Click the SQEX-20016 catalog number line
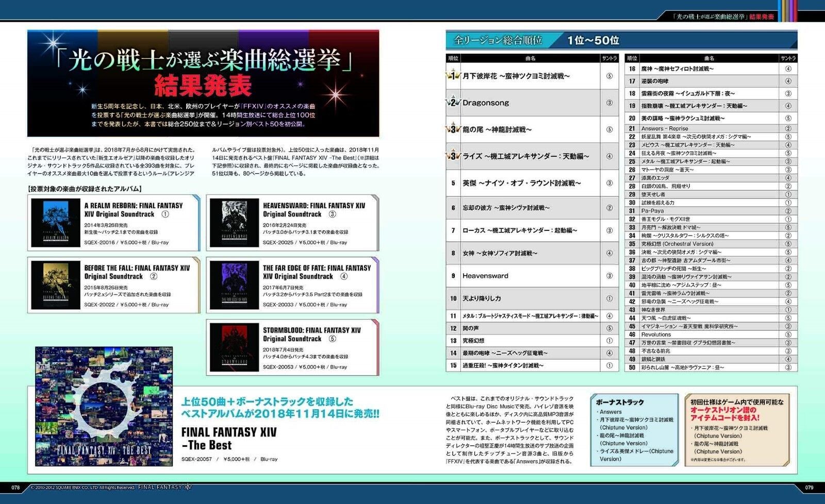Image resolution: width=825 pixels, height=504 pixels. (x=126, y=242)
